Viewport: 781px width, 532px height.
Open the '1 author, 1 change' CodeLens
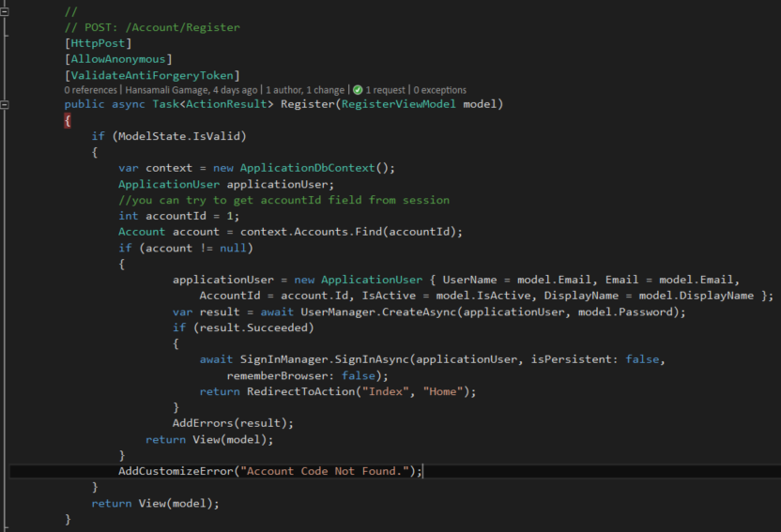(305, 90)
